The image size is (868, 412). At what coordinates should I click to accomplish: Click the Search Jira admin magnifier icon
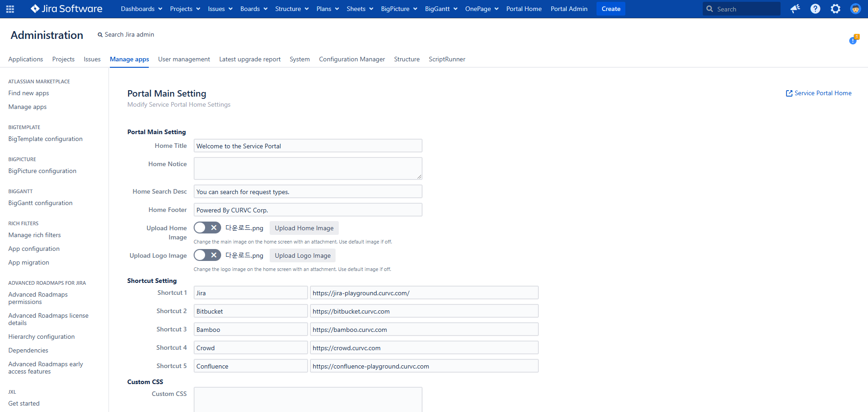(100, 35)
